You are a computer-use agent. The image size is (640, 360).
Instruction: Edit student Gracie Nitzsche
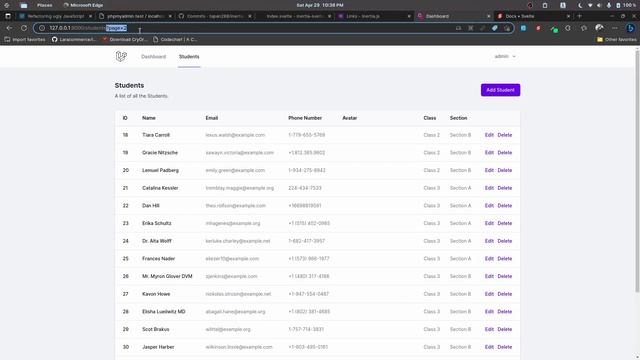coord(489,153)
